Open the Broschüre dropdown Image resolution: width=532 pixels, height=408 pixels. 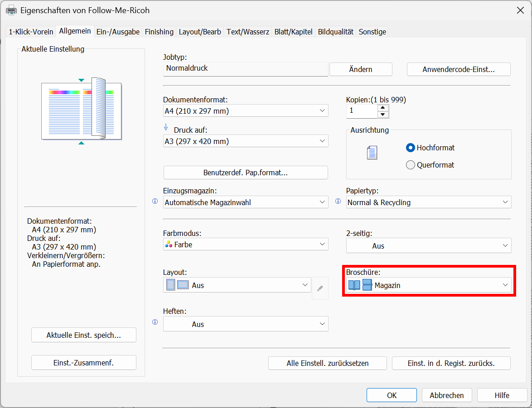tap(429, 285)
